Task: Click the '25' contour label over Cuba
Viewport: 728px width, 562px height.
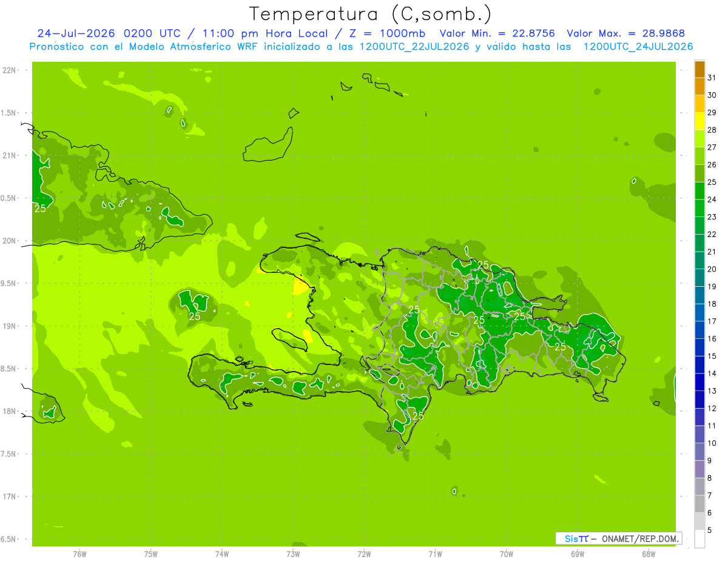Action: coord(40,209)
